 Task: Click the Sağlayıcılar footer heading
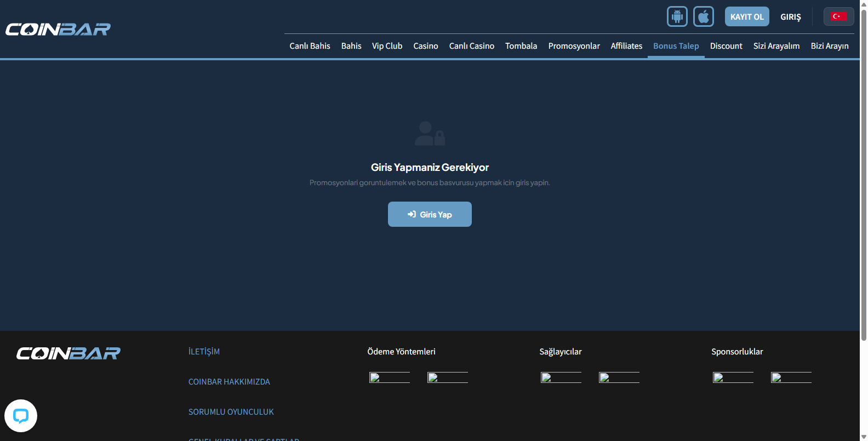click(561, 352)
